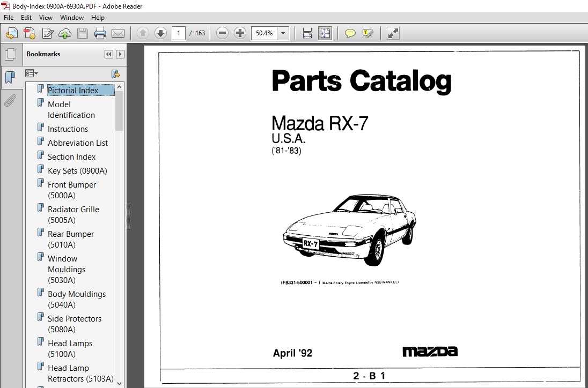
Task: Click the April '92 date text
Action: coord(292,353)
